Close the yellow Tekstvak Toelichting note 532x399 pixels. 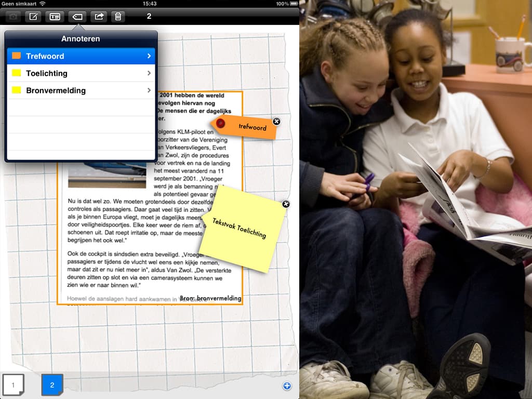click(x=286, y=204)
